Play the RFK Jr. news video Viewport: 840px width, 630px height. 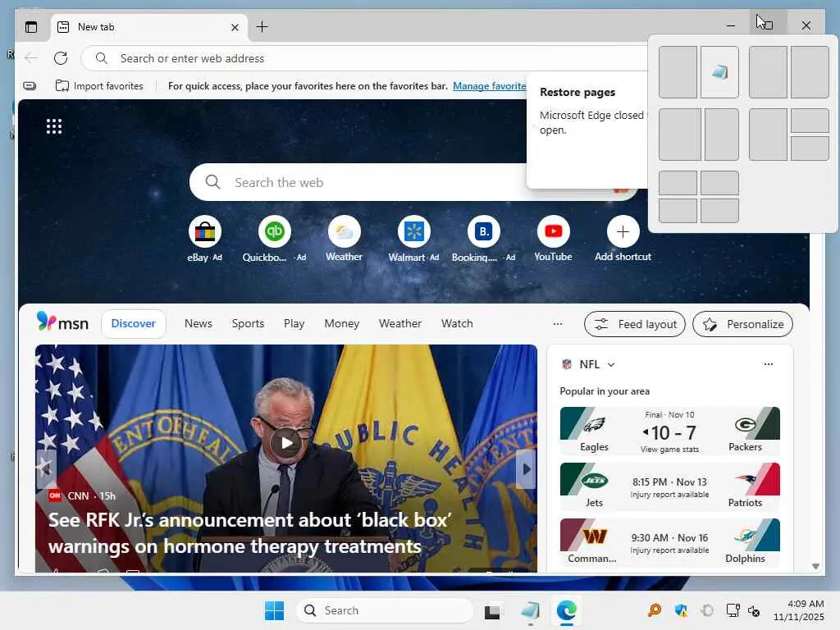[x=286, y=443]
